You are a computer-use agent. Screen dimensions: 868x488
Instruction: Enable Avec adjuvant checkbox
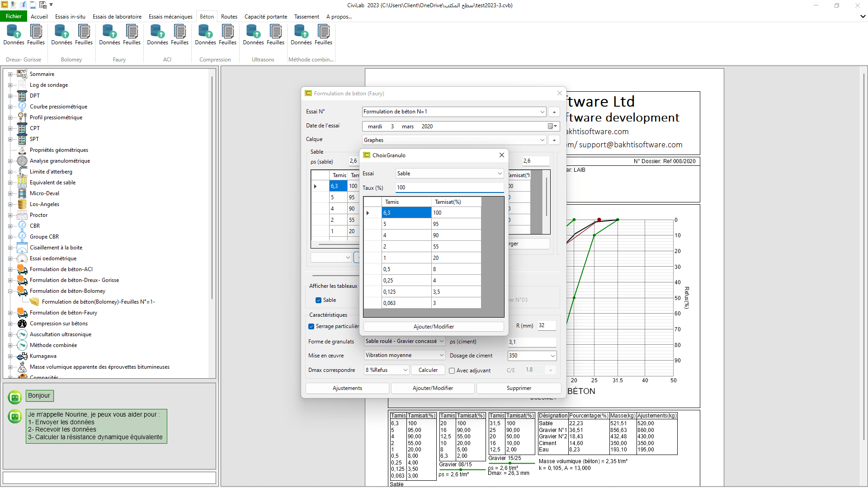[x=452, y=371]
